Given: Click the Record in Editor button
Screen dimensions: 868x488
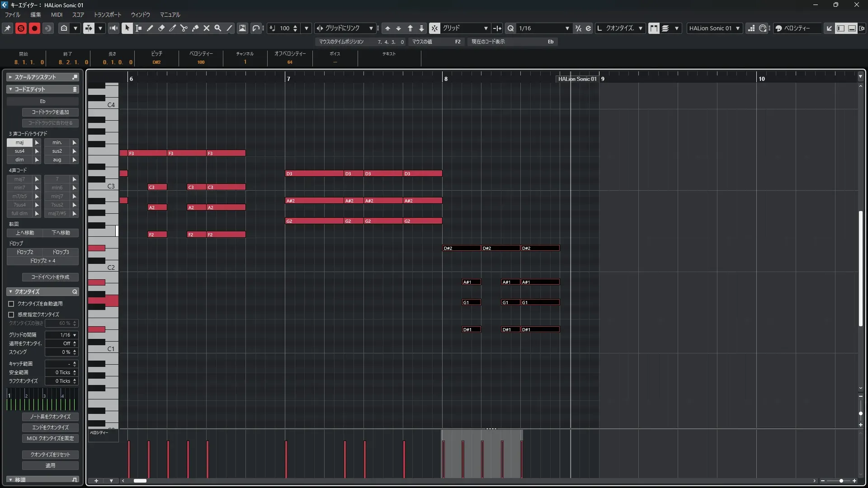Looking at the screenshot, I should point(34,28).
